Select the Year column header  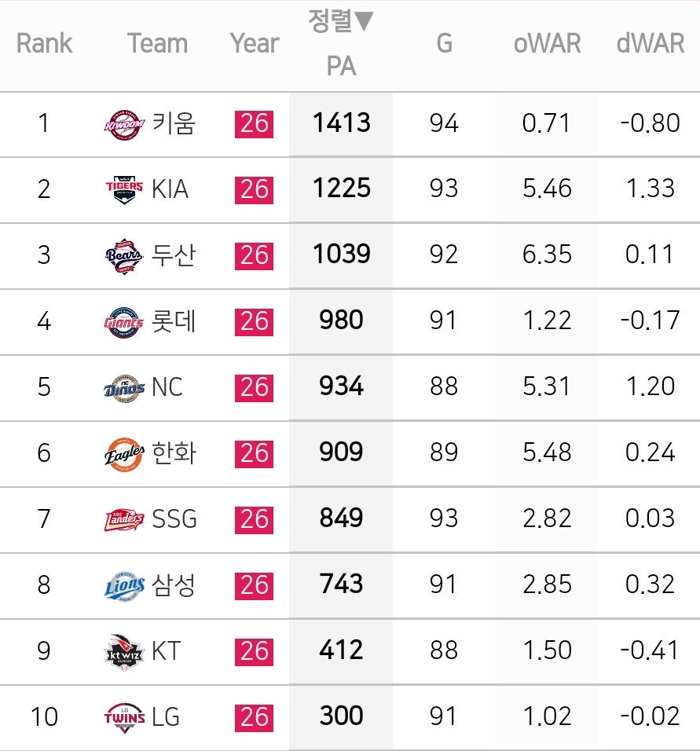click(255, 43)
